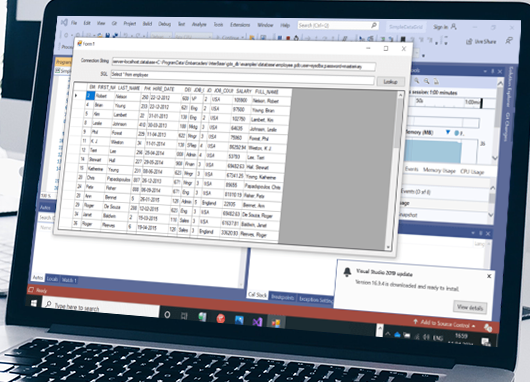Click the Connection String input field

click(x=243, y=64)
